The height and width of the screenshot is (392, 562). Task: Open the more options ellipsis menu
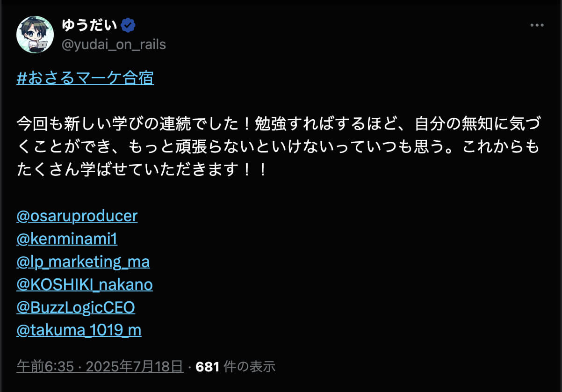click(537, 25)
